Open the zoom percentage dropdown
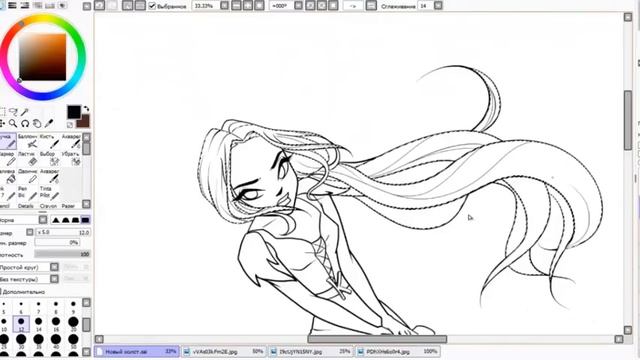Image resolution: width=640 pixels, height=360 pixels. pyautogui.click(x=224, y=6)
